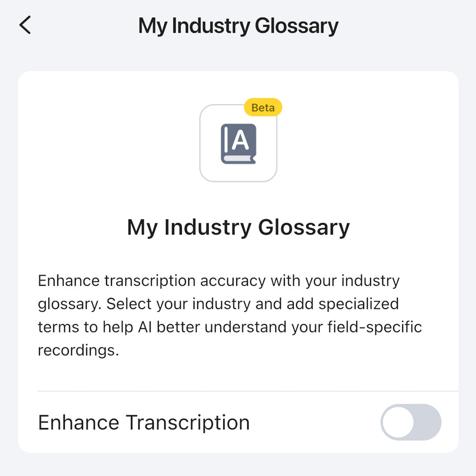Click the top bar title My Industry Glossary
This screenshot has width=476, height=476.
click(238, 26)
